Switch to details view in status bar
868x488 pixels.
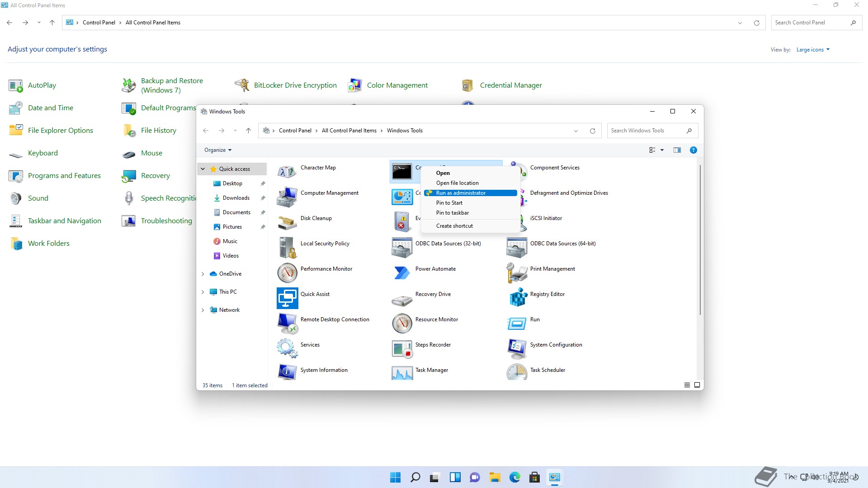click(x=687, y=385)
